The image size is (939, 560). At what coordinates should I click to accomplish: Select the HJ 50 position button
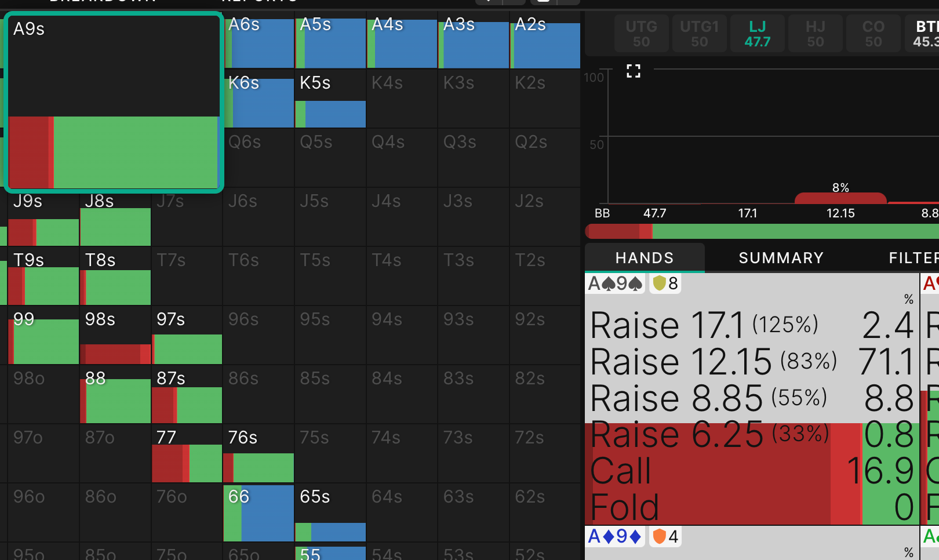pyautogui.click(x=815, y=34)
